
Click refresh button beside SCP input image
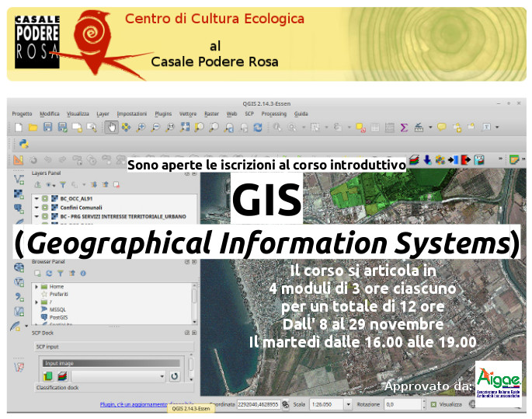click(175, 376)
